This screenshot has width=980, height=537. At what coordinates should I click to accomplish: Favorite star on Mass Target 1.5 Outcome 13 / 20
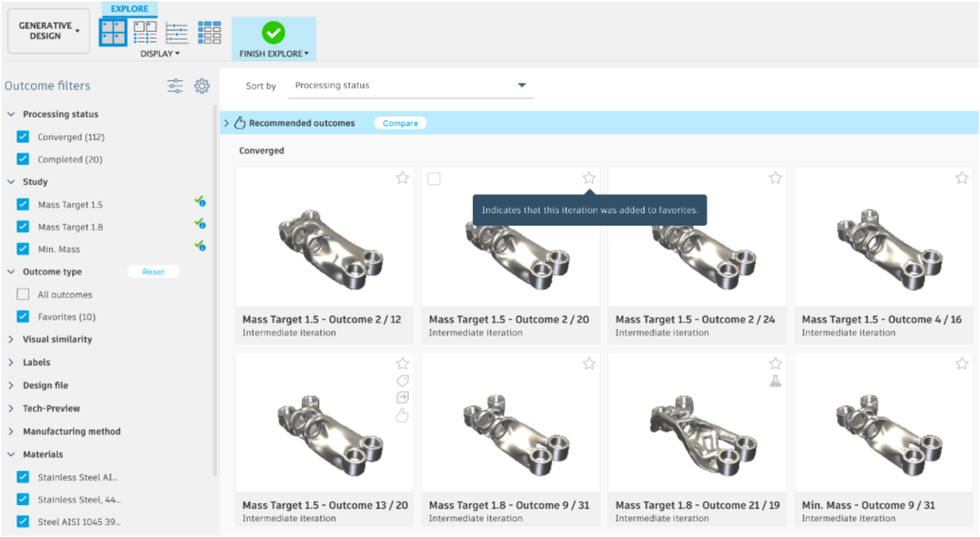coord(402,364)
